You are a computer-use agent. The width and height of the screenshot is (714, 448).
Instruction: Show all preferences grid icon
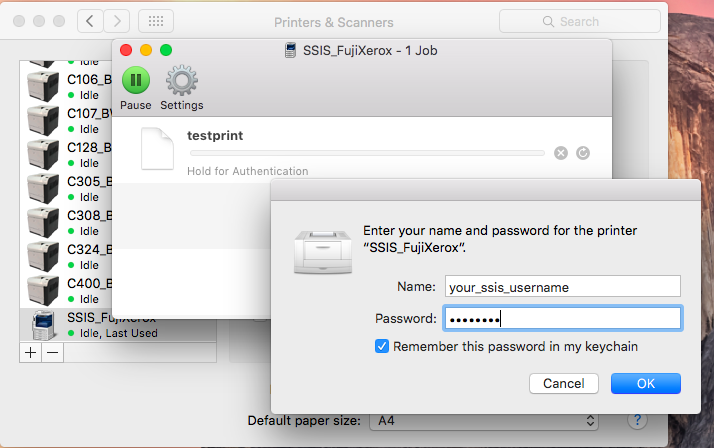(x=155, y=21)
